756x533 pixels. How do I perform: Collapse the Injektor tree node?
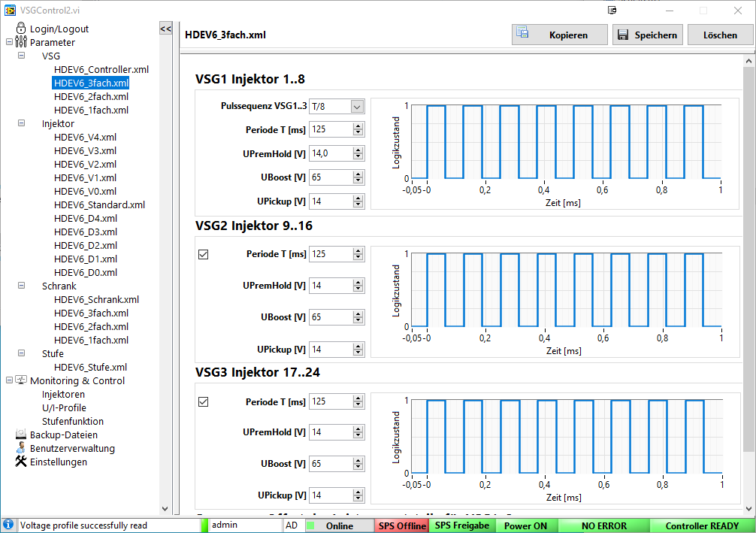tap(21, 123)
